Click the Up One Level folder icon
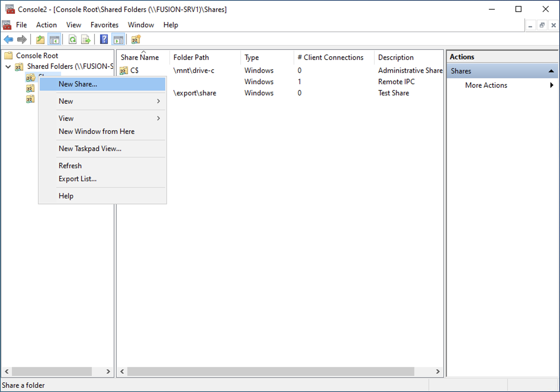This screenshot has height=392, width=560. click(x=40, y=39)
